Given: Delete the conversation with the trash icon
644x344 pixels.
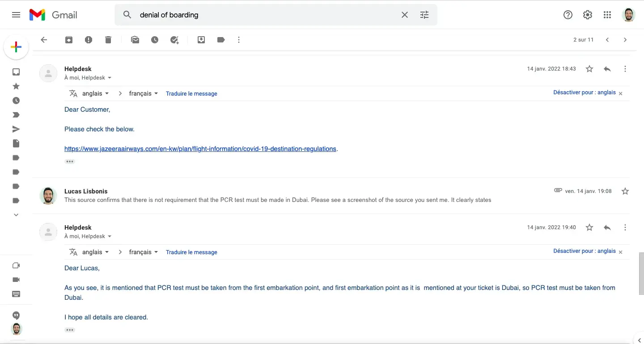Looking at the screenshot, I should pos(108,40).
